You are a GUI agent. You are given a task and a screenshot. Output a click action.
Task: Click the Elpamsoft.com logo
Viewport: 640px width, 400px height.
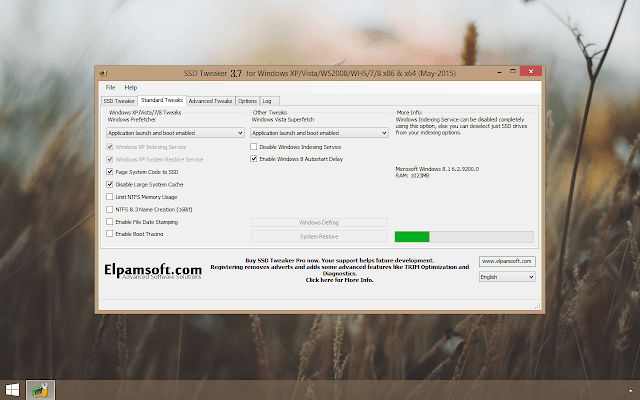pyautogui.click(x=153, y=271)
